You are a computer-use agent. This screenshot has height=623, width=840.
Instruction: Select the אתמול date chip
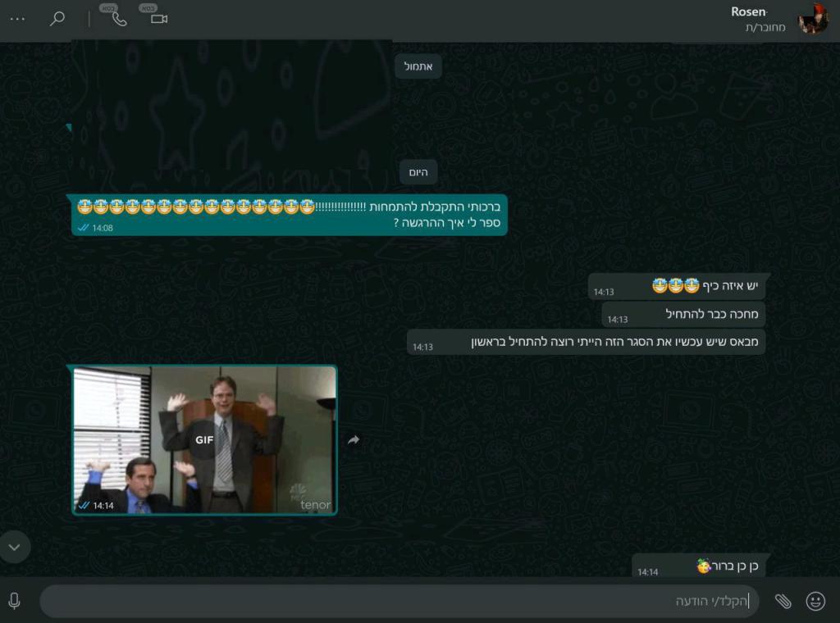(x=418, y=66)
